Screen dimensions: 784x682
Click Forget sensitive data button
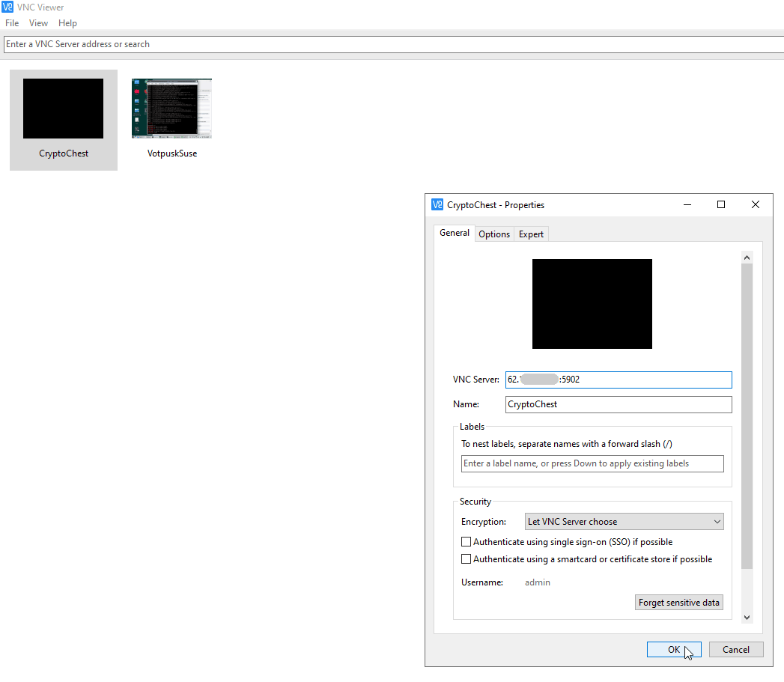coord(678,603)
